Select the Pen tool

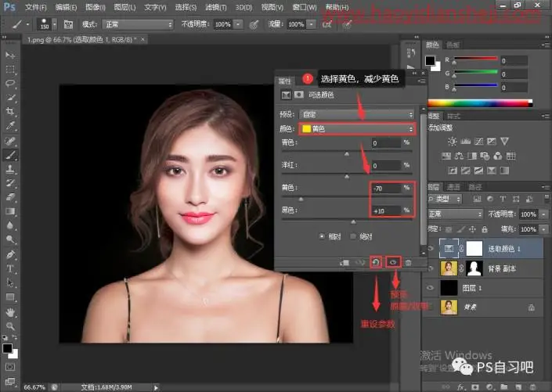tap(10, 254)
